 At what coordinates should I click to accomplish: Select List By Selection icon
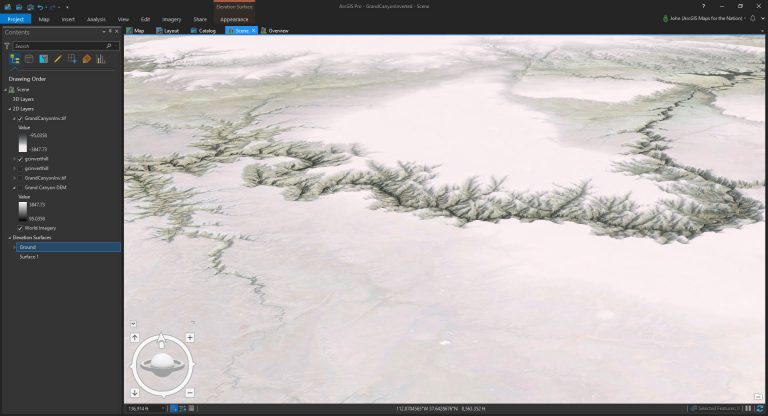(44, 59)
